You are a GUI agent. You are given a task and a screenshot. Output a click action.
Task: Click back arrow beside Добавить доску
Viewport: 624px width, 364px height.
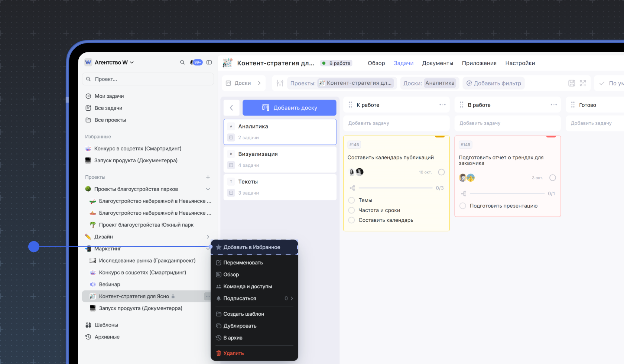[x=231, y=108]
